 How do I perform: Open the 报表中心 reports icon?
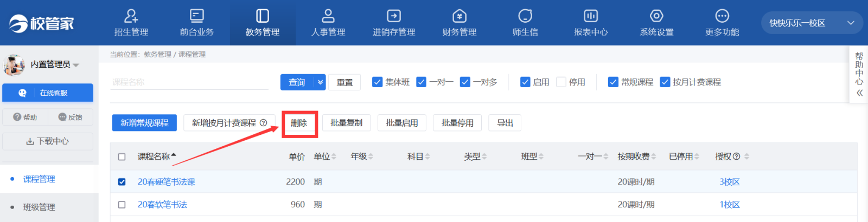[590, 16]
